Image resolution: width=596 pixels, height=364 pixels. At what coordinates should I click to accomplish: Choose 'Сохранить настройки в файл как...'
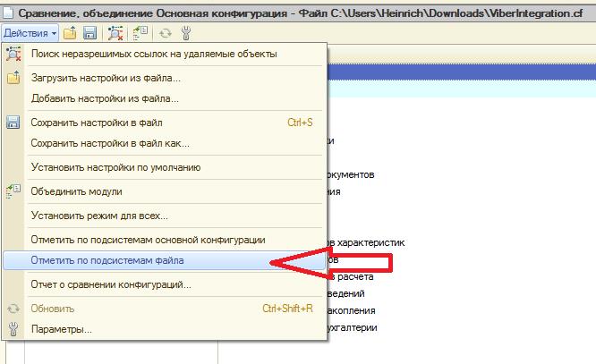click(x=109, y=143)
